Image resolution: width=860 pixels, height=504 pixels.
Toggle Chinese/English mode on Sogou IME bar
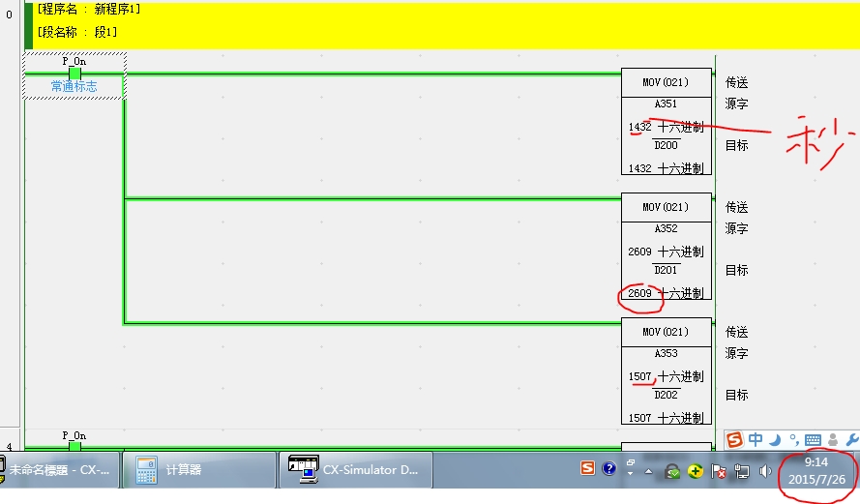tap(756, 440)
